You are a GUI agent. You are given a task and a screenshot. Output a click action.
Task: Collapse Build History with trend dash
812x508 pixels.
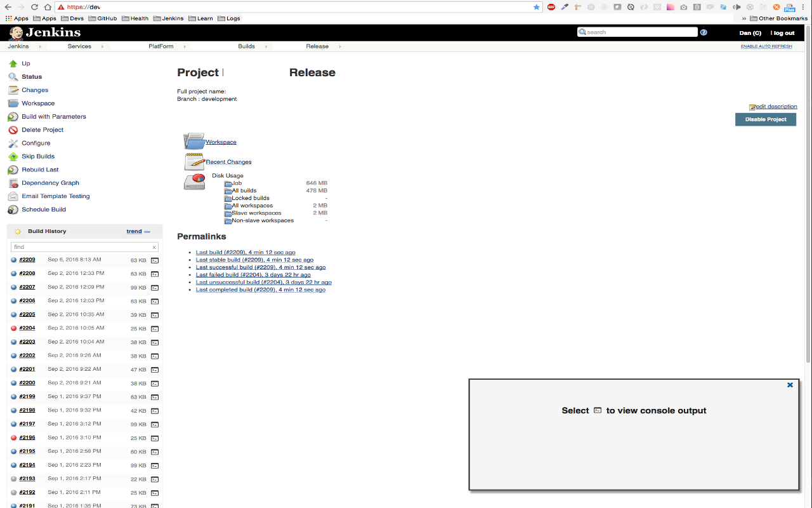(x=147, y=232)
